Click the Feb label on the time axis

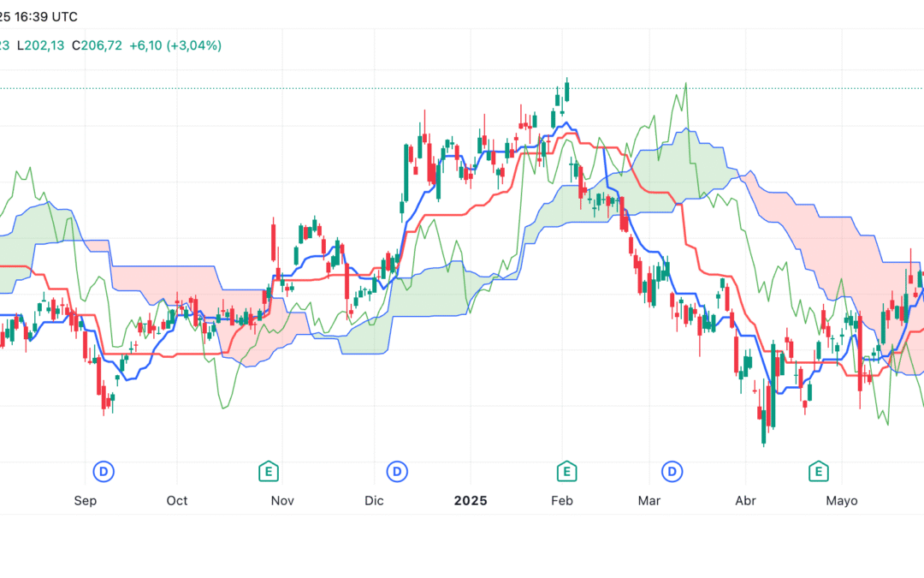[x=562, y=500]
